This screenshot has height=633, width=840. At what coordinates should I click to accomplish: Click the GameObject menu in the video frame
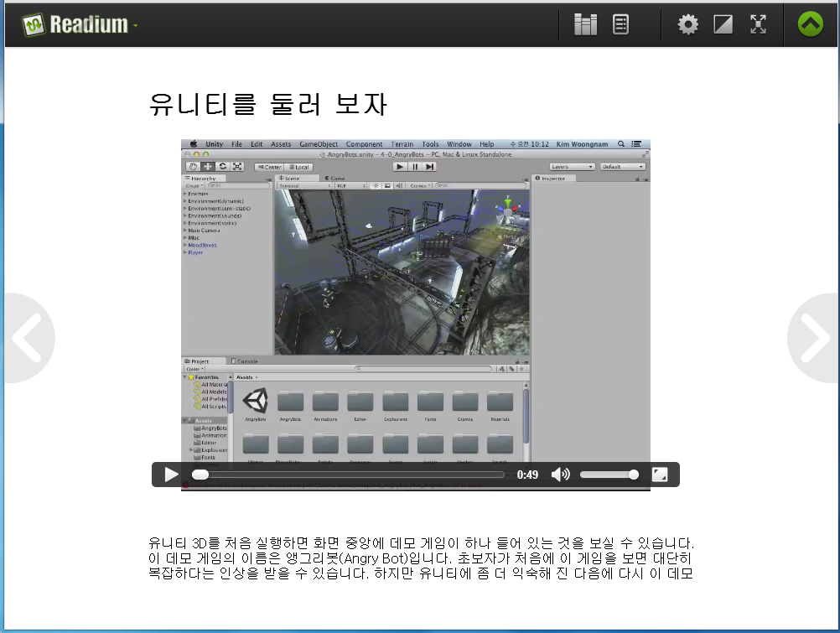(319, 144)
